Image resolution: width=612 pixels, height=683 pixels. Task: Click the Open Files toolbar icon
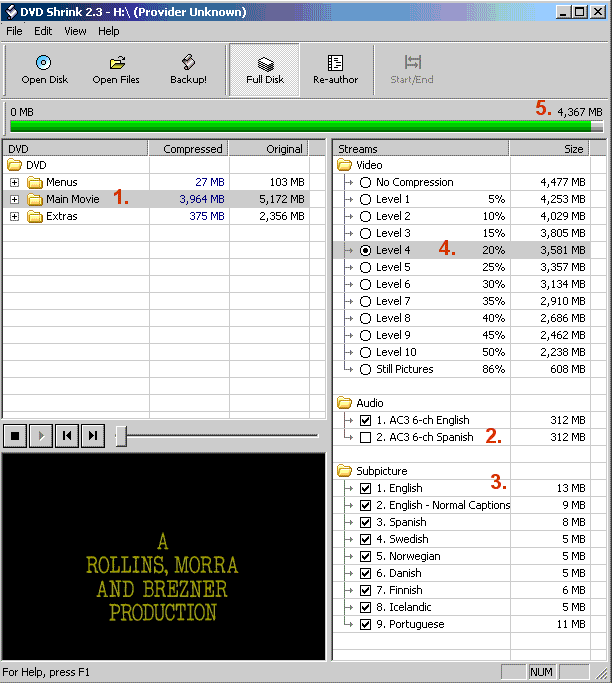pyautogui.click(x=117, y=63)
